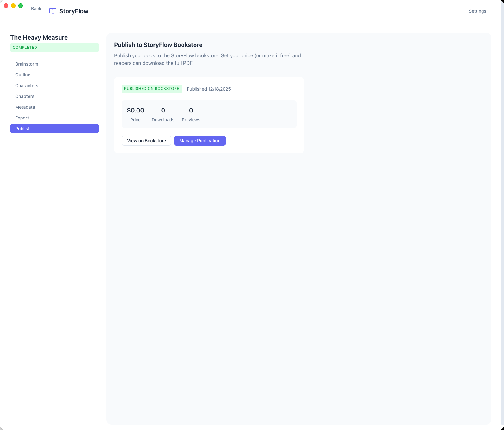Image resolution: width=504 pixels, height=430 pixels.
Task: Select the highlighted Publish sidebar item
Action: pos(54,129)
